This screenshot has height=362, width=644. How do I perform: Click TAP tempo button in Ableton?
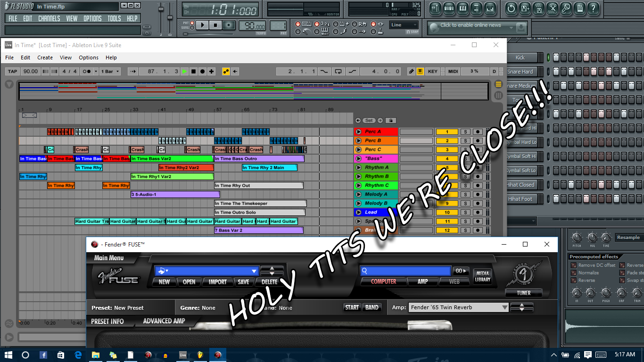click(12, 71)
